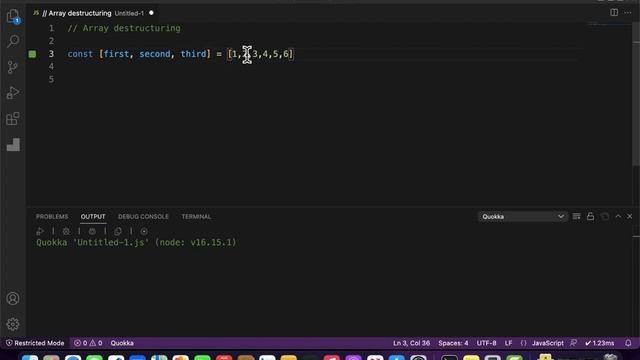
Task: Click the feedback icon in status bar
Action: (573, 343)
